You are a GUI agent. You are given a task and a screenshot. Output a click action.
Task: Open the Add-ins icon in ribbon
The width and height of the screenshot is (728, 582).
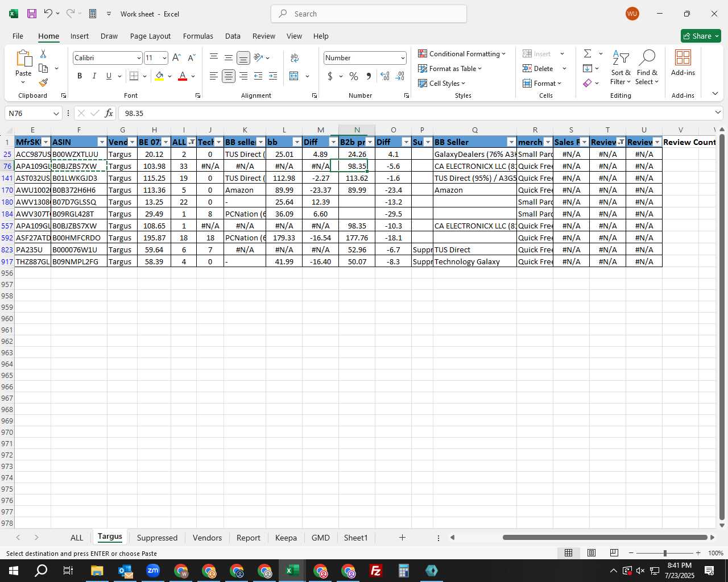point(682,63)
